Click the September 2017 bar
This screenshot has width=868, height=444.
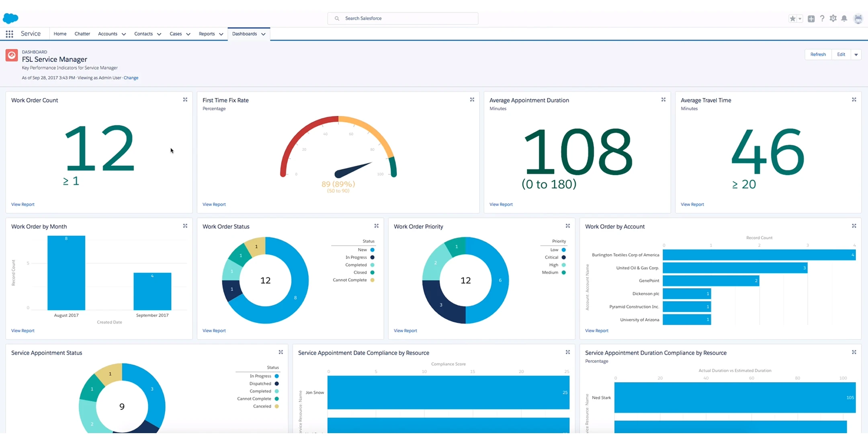tap(152, 291)
